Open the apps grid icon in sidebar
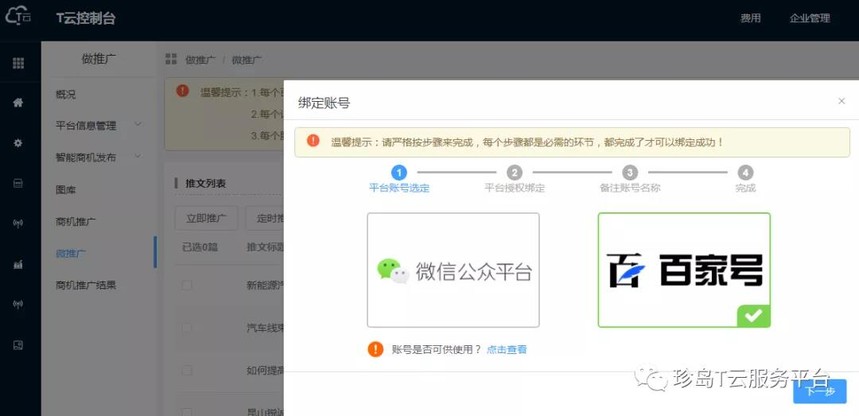Viewport: 859px width, 416px height. [18, 63]
